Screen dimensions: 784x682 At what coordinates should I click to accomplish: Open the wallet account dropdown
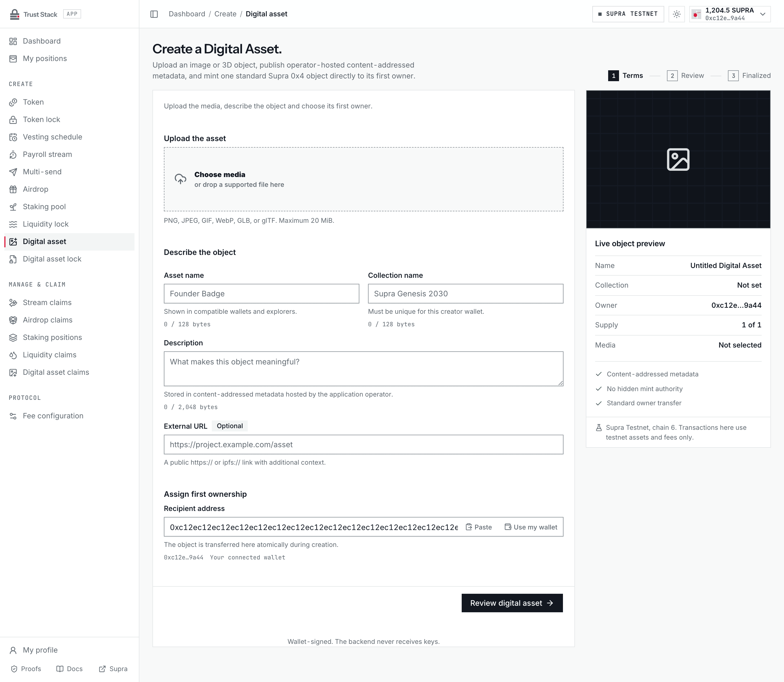[x=730, y=14]
